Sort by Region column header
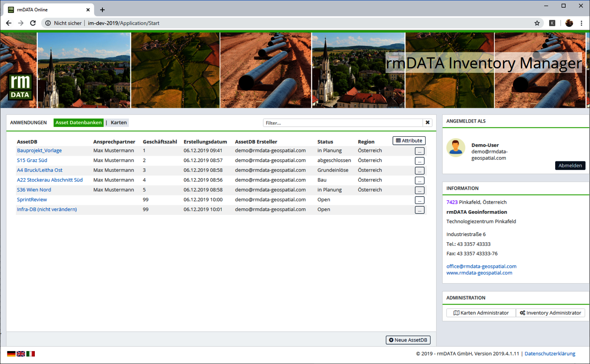This screenshot has width=590, height=364. (x=366, y=142)
